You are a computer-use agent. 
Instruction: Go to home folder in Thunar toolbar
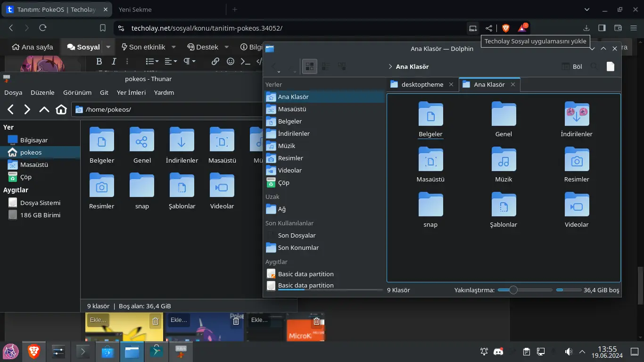(x=61, y=109)
